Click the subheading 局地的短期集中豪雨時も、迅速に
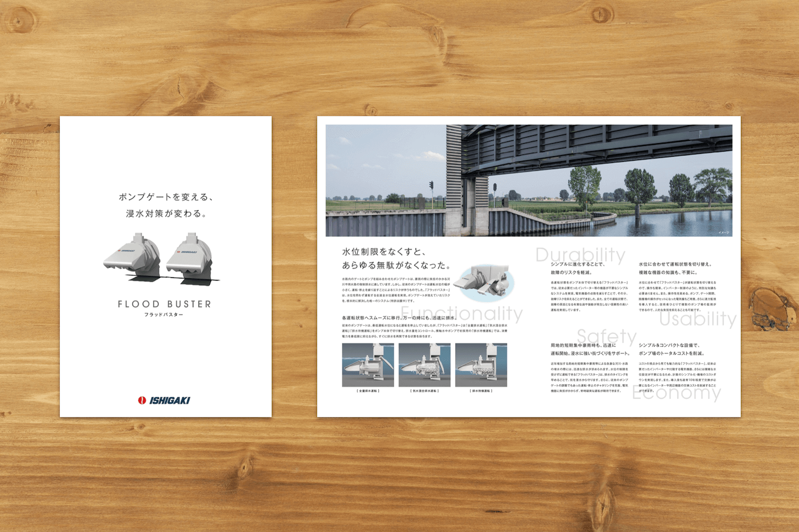Viewport: 799px width, 532px height. (x=584, y=345)
